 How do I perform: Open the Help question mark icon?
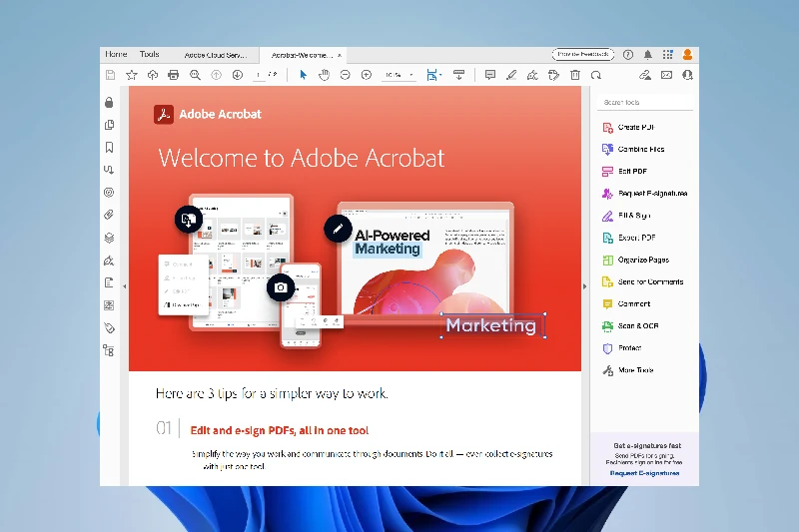628,55
